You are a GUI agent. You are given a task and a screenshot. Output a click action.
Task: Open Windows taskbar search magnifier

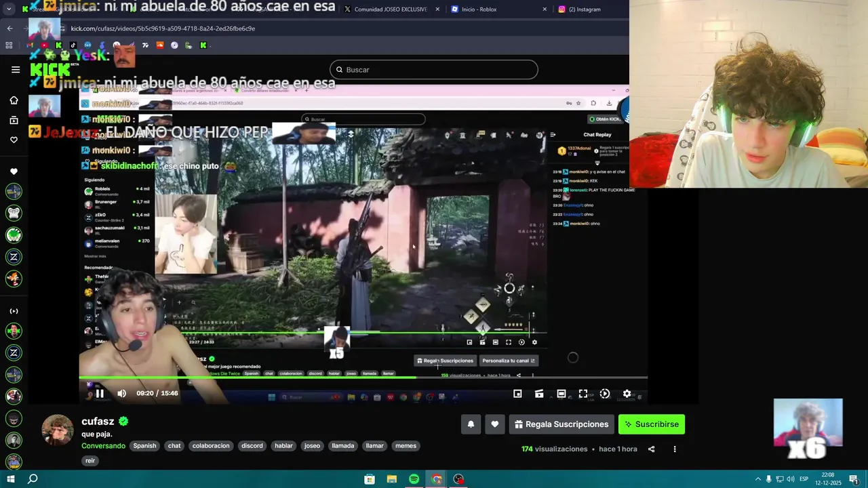point(33,479)
